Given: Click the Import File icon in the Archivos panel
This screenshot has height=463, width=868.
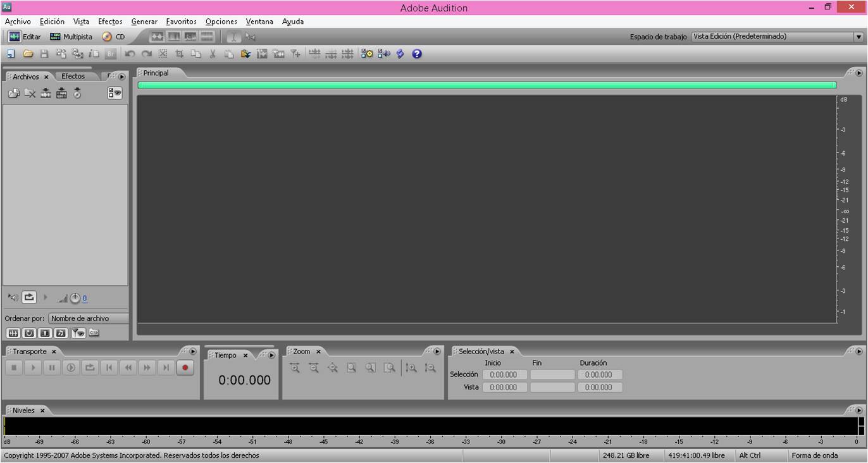Looking at the screenshot, I should [14, 94].
